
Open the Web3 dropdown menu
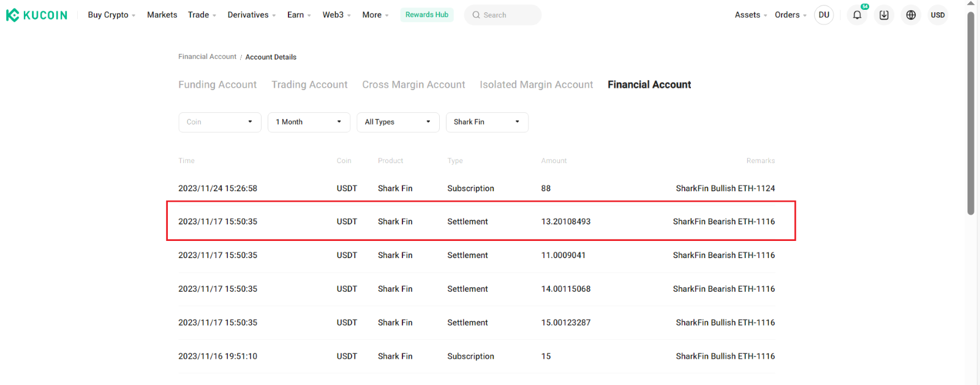336,15
